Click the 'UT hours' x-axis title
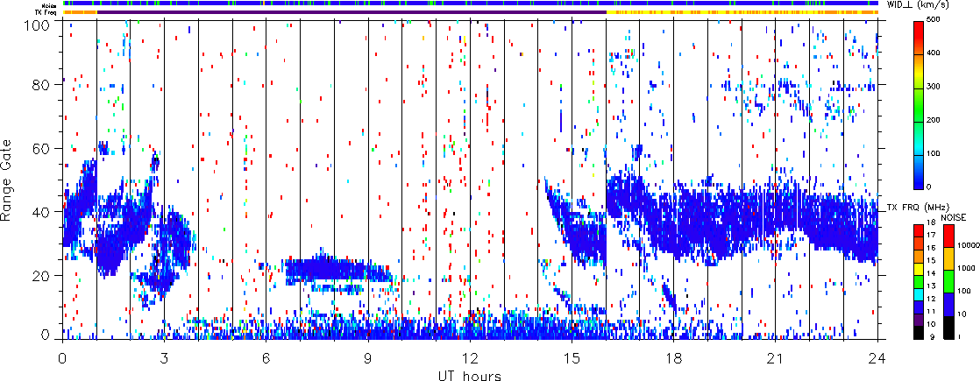The width and height of the screenshot is (980, 381). pos(470,374)
